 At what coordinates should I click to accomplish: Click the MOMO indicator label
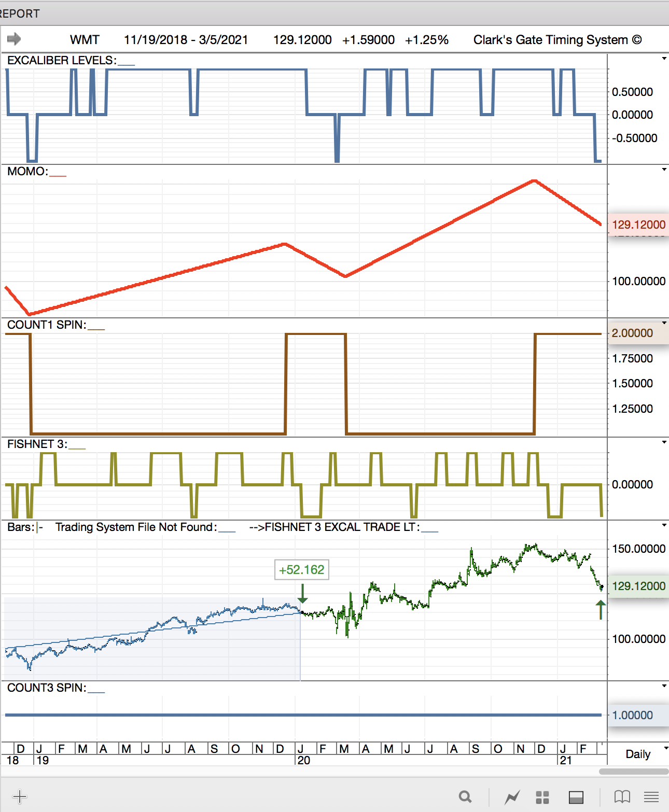[x=27, y=171]
